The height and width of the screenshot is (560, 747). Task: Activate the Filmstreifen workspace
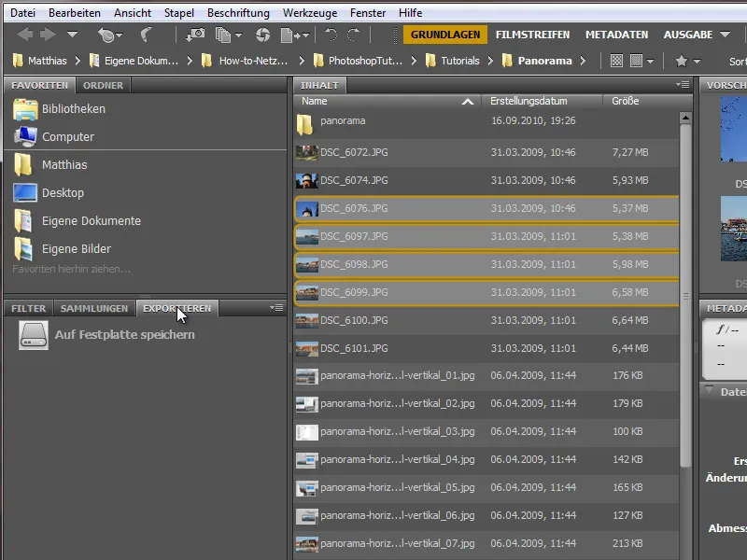click(x=532, y=35)
